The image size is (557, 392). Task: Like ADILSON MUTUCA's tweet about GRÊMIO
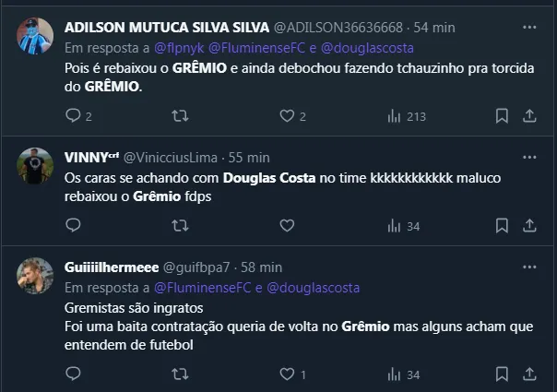tap(287, 116)
